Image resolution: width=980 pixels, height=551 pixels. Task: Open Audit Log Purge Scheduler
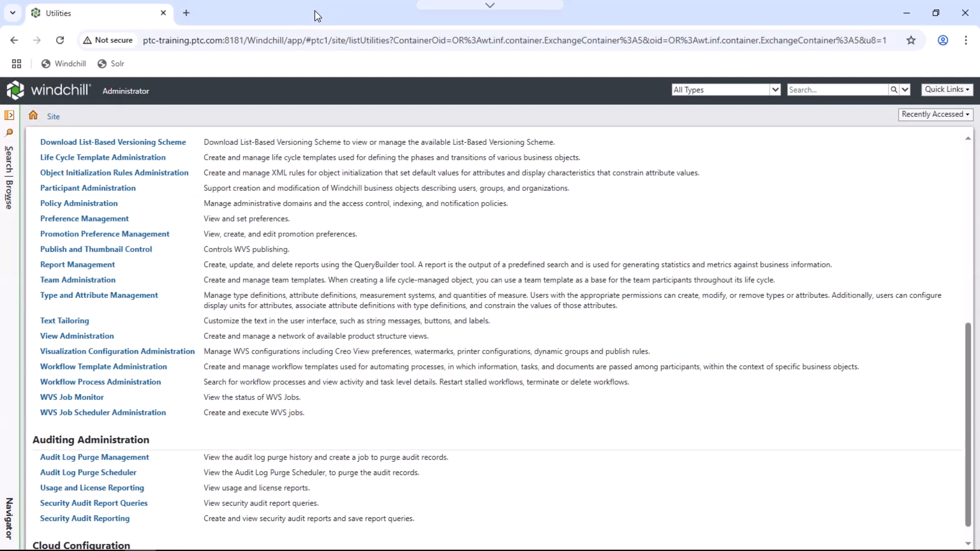pyautogui.click(x=88, y=472)
